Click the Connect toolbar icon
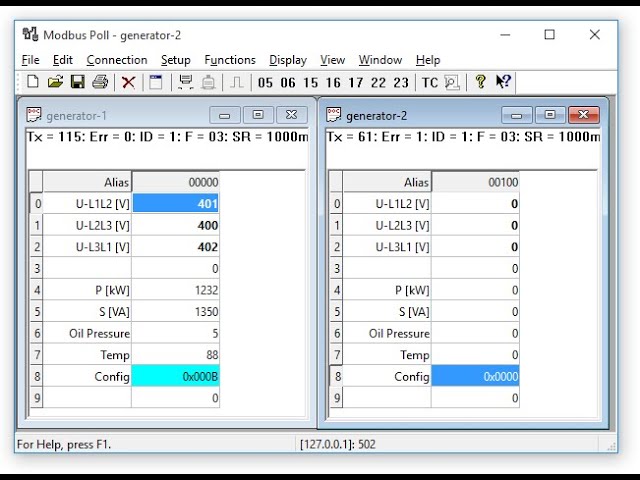640x480 pixels. [x=185, y=82]
